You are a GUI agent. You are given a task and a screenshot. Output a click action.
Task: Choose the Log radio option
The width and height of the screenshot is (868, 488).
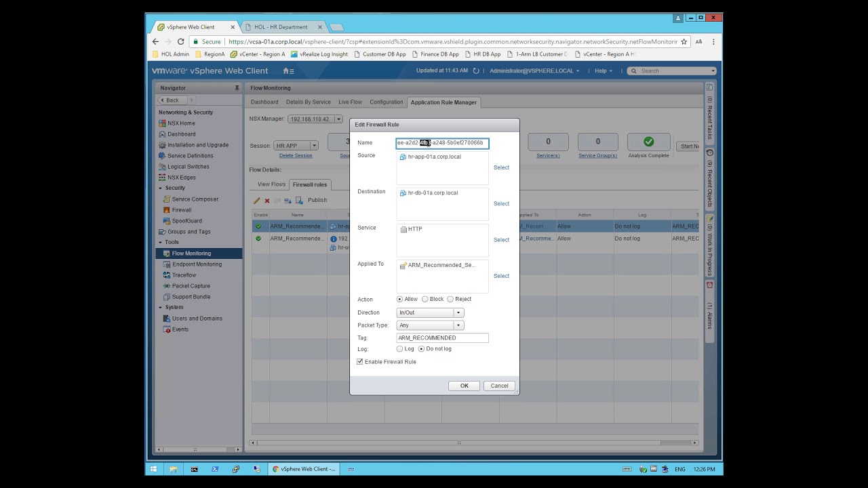click(x=399, y=349)
